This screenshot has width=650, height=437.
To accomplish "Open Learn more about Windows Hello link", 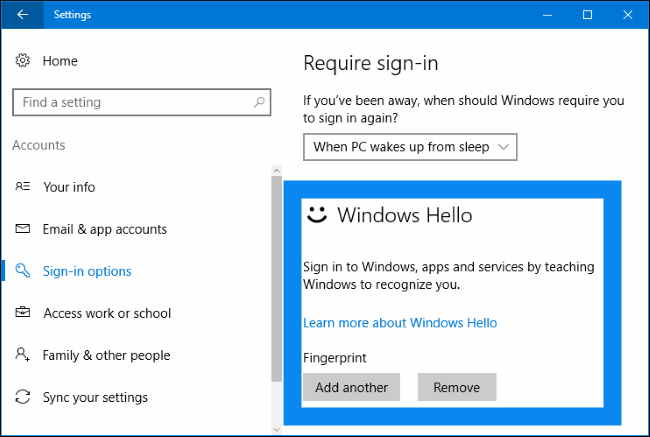I will click(x=400, y=323).
